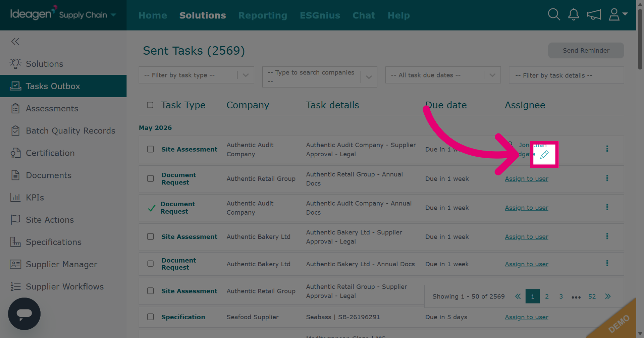
Task: Open row menu for Authentic Bakery Supplier Approval
Action: click(x=607, y=236)
